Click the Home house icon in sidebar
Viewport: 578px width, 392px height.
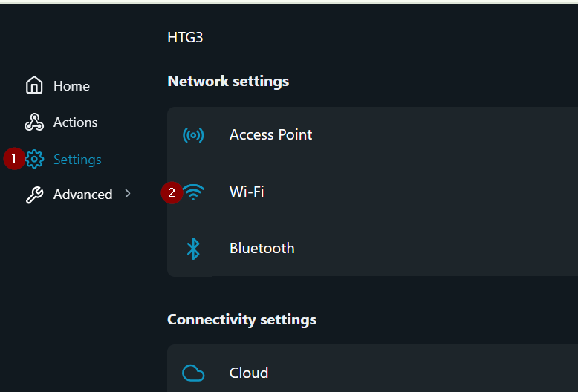pyautogui.click(x=34, y=86)
